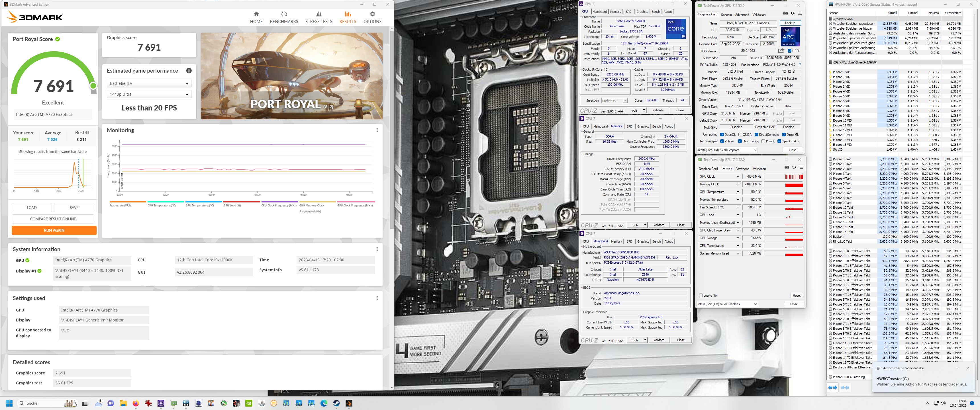The width and height of the screenshot is (980, 410).
Task: Click the NVIDIA icon in the taskbar
Action: click(x=248, y=403)
